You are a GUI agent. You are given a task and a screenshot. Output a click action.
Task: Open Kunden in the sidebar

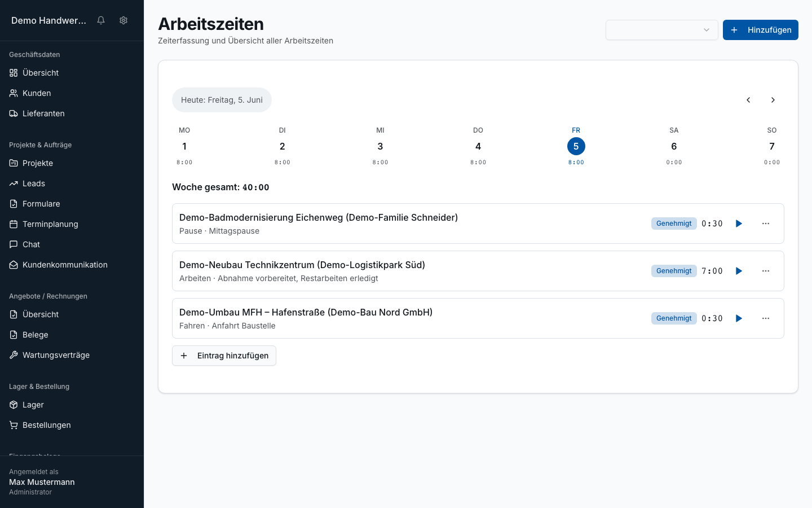point(72,93)
